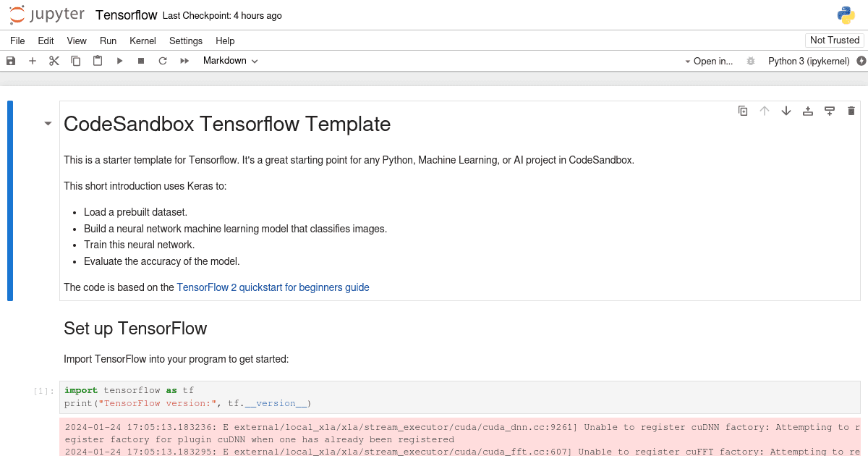Restart kernel and run all cells
Viewport: 868px width, 456px height.
pos(184,61)
